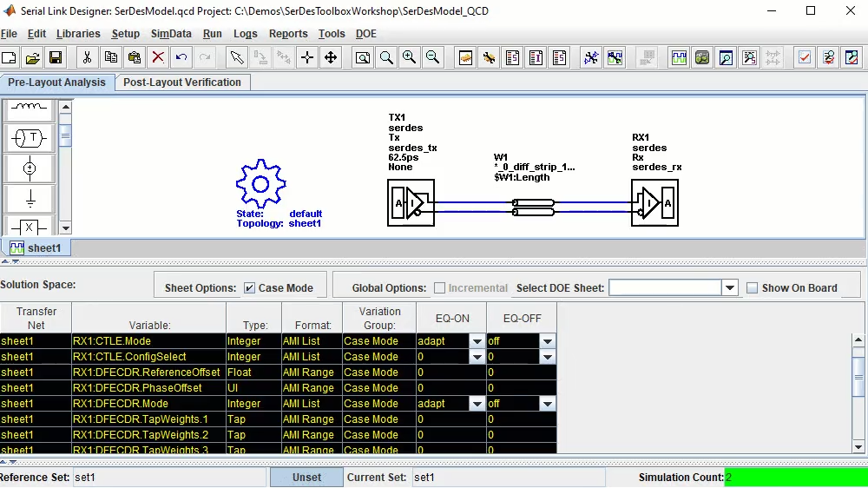This screenshot has width=868, height=488.
Task: Click the Copy toolbar icon
Action: point(111,57)
